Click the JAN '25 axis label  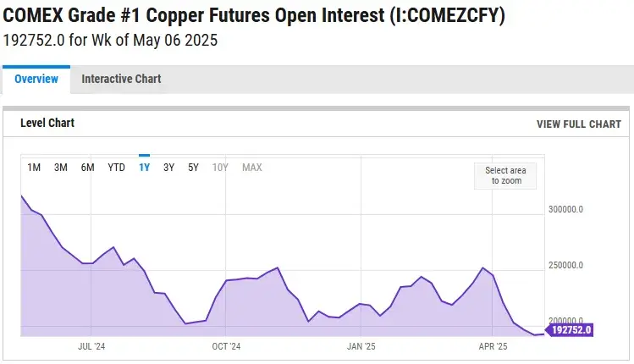[x=361, y=346]
